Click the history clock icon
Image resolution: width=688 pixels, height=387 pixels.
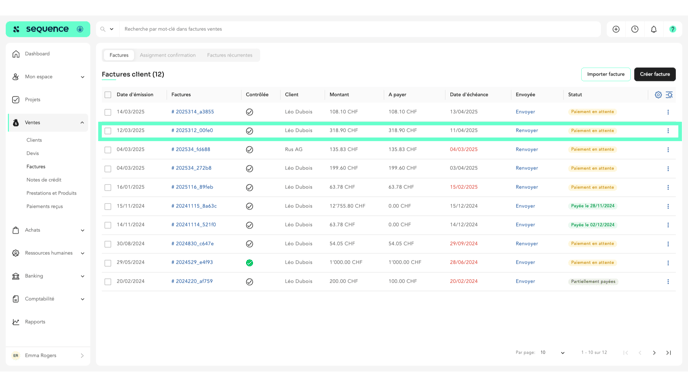pyautogui.click(x=634, y=29)
